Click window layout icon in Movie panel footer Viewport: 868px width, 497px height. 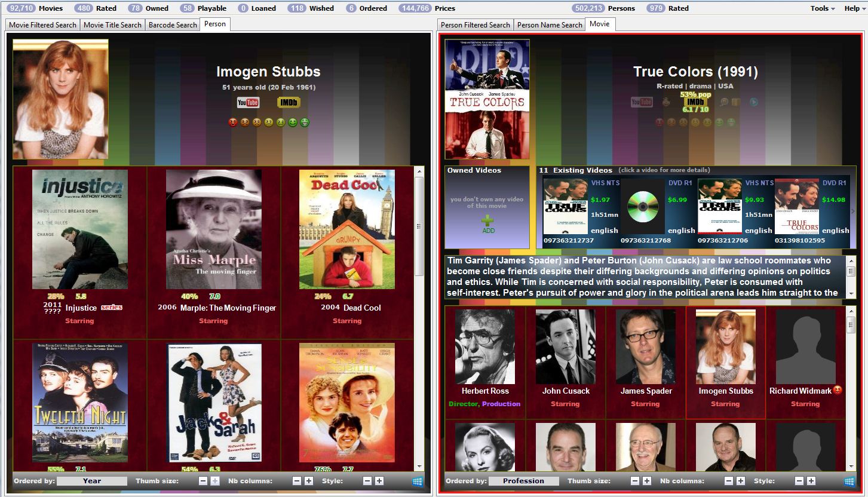pos(849,481)
